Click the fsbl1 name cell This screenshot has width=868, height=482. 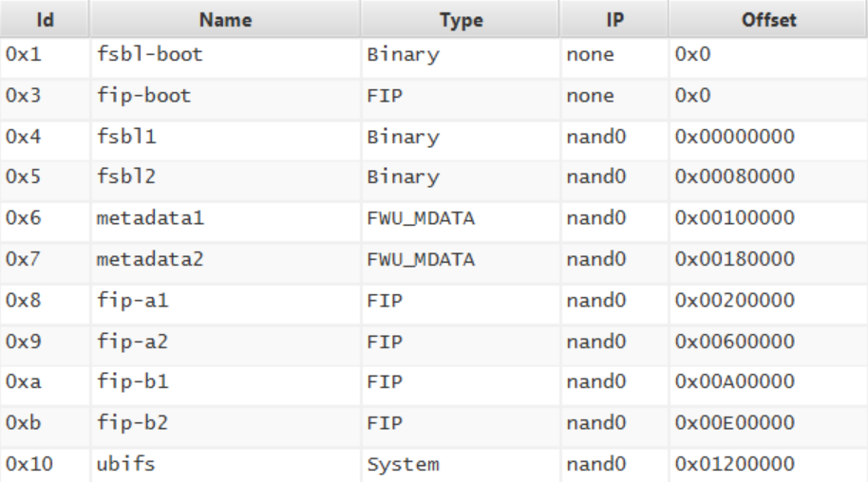(x=125, y=137)
